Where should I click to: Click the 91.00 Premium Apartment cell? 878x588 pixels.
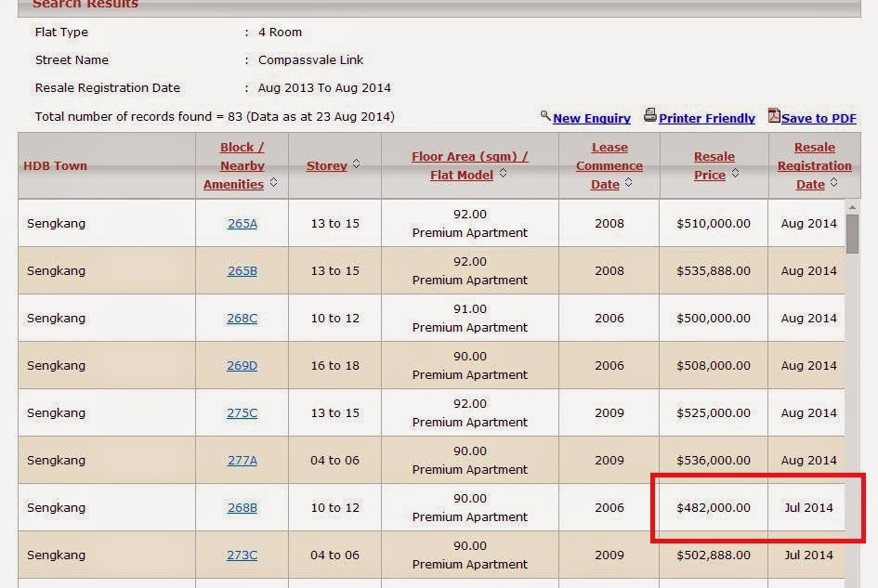coord(470,318)
